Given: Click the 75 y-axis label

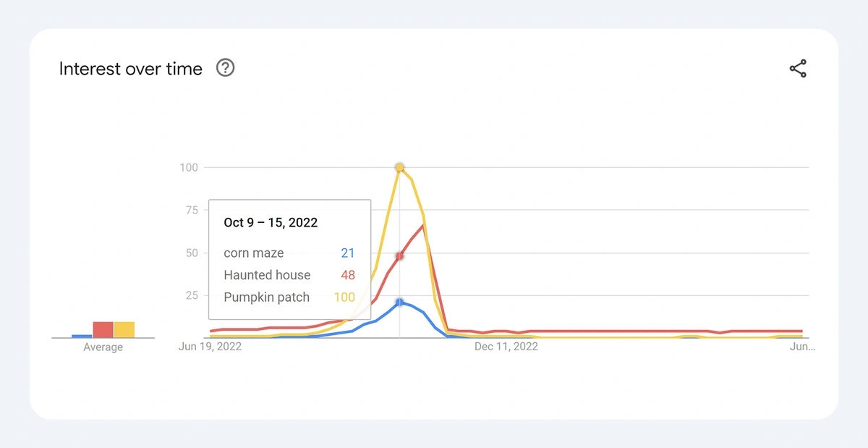Looking at the screenshot, I should click(x=191, y=210).
